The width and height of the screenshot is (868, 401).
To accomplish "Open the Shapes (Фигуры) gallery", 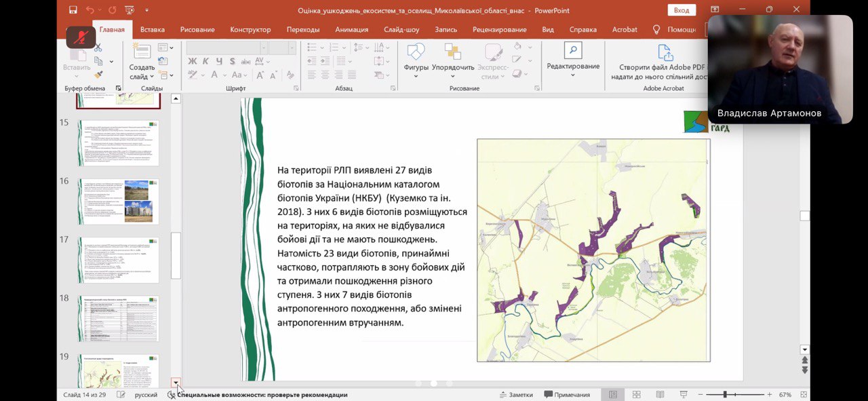I will point(416,67).
